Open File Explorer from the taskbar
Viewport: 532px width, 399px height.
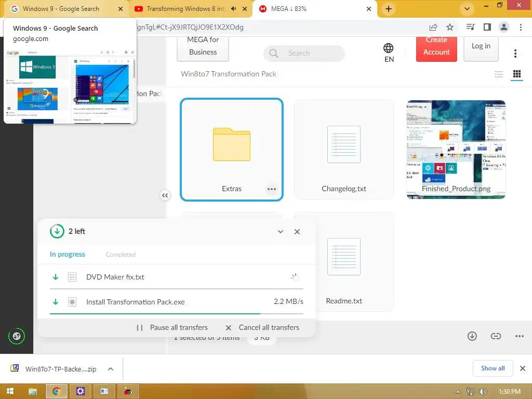33,391
